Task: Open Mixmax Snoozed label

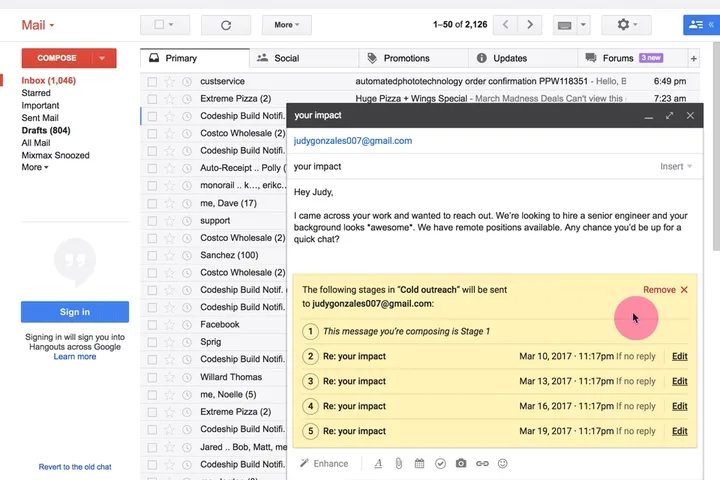Action: point(56,155)
